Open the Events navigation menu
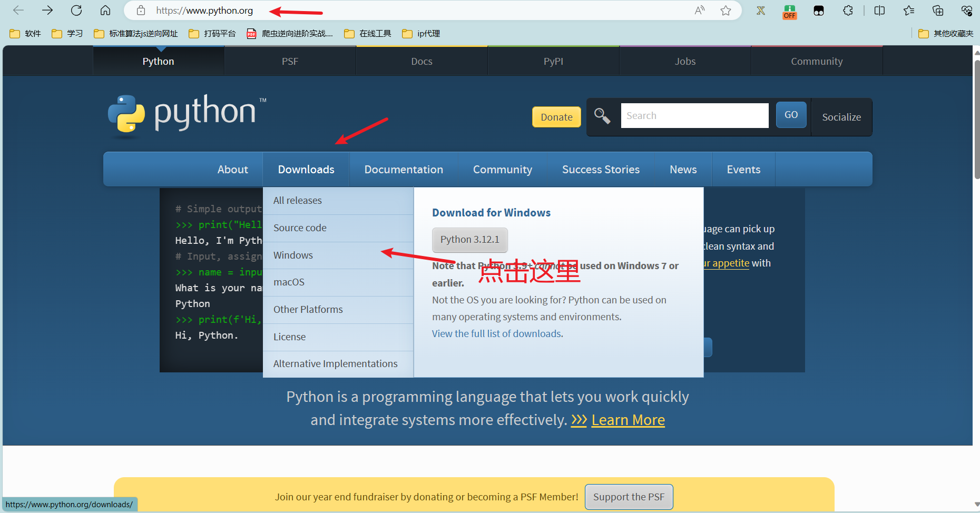Screen dimensions: 980x513 (743, 170)
